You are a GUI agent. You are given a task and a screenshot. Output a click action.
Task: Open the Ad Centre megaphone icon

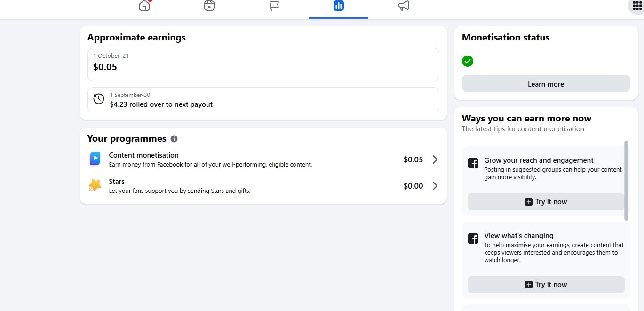pyautogui.click(x=404, y=6)
